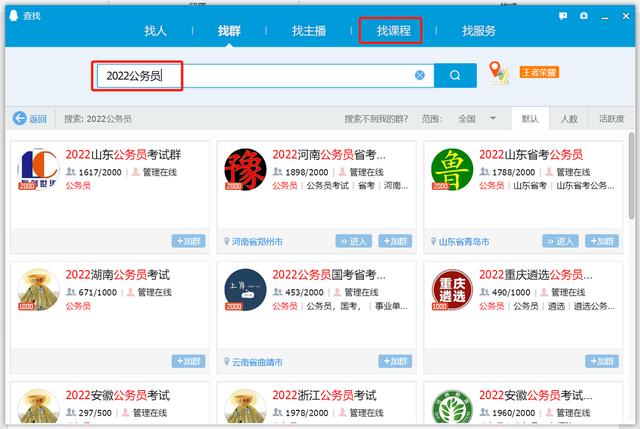
Task: Open the feedback speech bubble icon in title bar
Action: point(562,15)
